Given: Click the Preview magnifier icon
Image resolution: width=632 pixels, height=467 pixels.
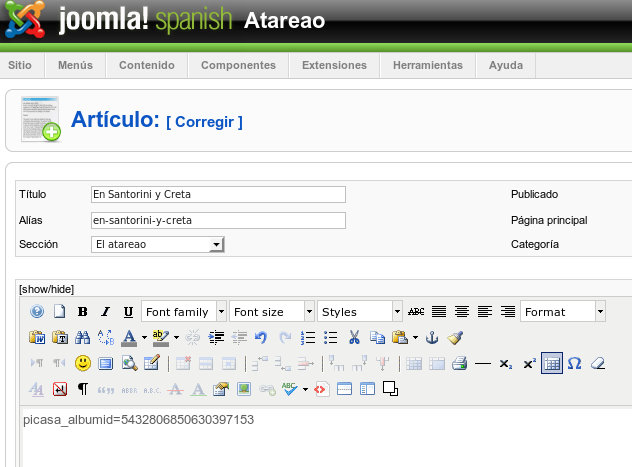Looking at the screenshot, I should point(129,363).
